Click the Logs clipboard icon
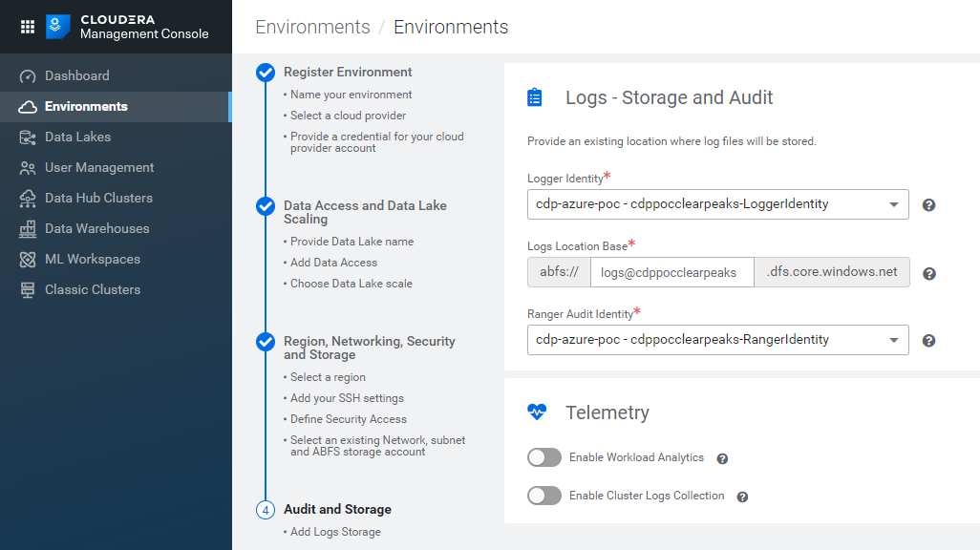This screenshot has width=980, height=550. 535,97
